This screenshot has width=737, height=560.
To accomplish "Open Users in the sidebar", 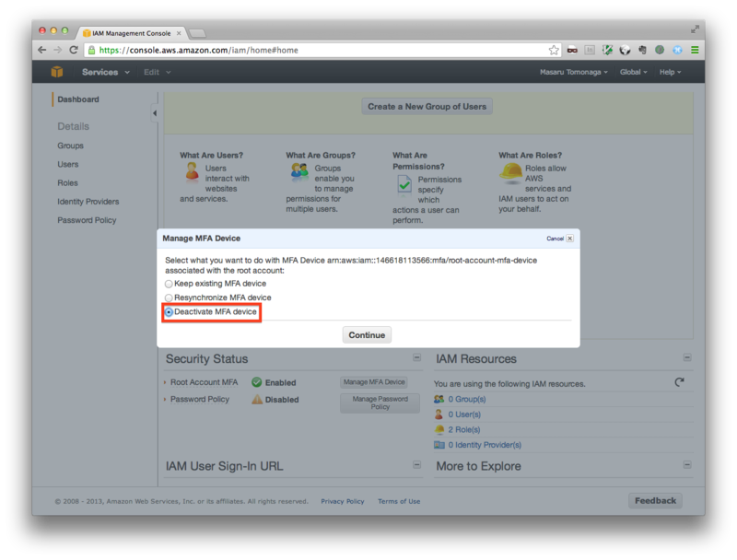I will [x=67, y=165].
